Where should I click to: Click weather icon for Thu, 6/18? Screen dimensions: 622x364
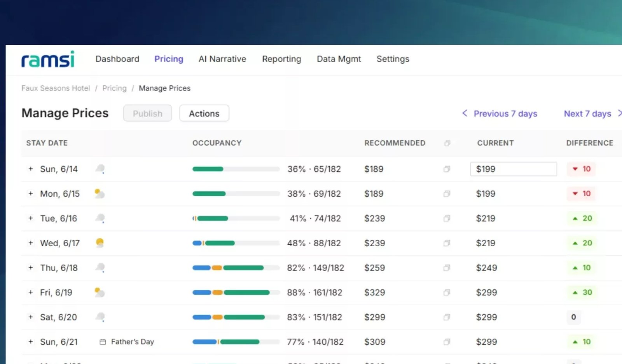point(100,268)
